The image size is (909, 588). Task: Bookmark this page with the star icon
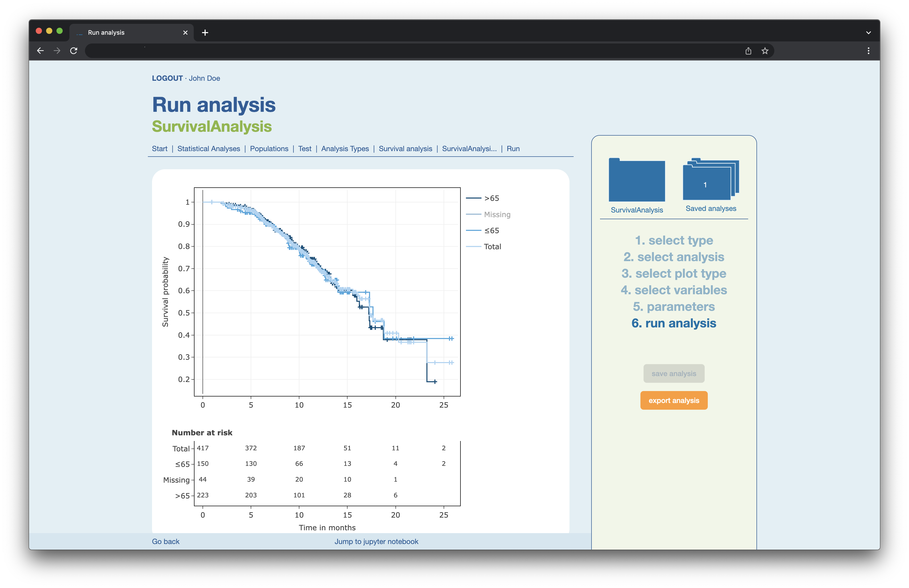(x=765, y=51)
